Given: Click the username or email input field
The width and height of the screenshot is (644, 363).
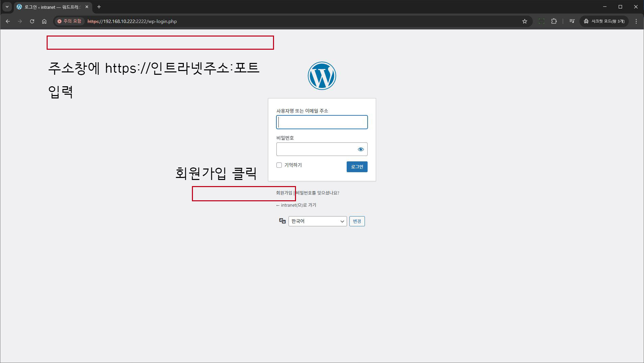Looking at the screenshot, I should (x=322, y=122).
